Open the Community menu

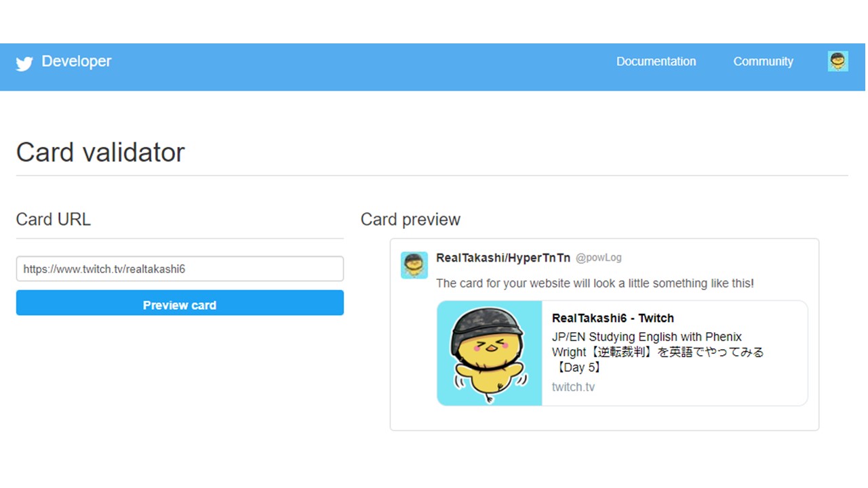[x=763, y=62]
